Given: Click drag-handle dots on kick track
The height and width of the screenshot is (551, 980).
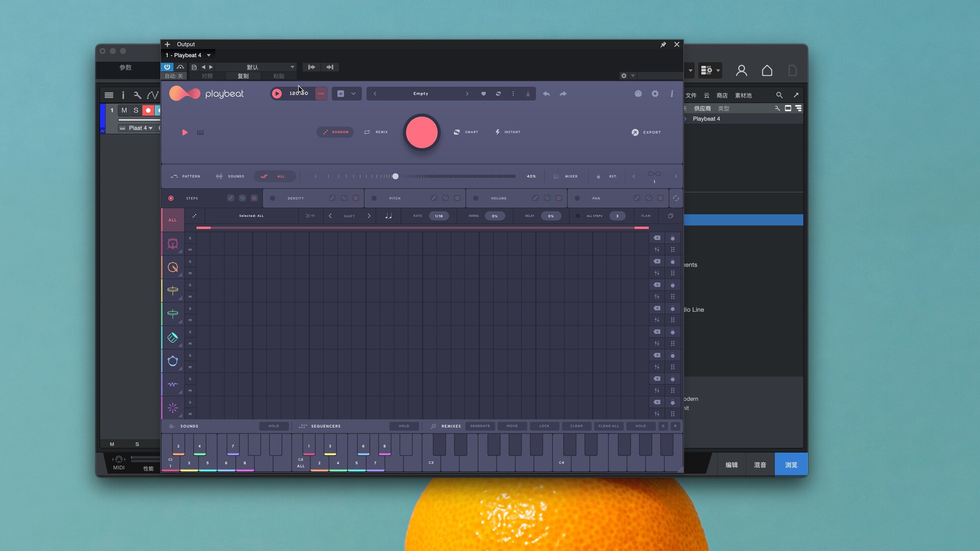Looking at the screenshot, I should (672, 249).
